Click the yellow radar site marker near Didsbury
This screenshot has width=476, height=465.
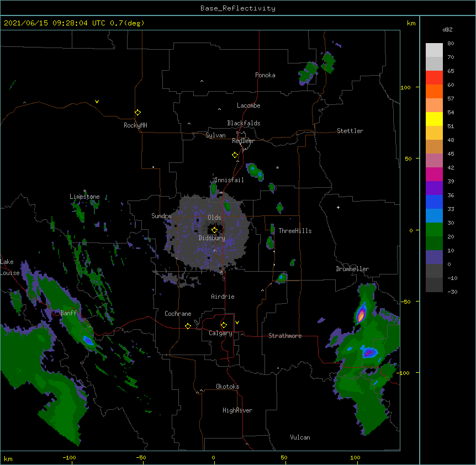[x=214, y=230]
